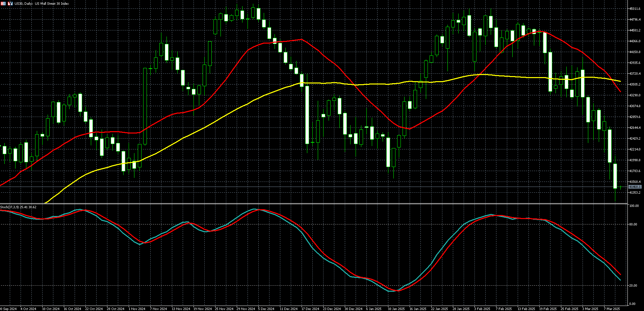644x311 pixels.
Task: Click the 20.00 stochastic level label
Action: pyautogui.click(x=634, y=286)
